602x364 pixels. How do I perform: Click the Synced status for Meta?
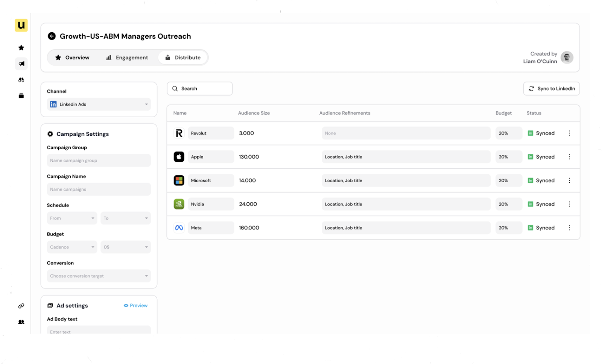coord(541,228)
